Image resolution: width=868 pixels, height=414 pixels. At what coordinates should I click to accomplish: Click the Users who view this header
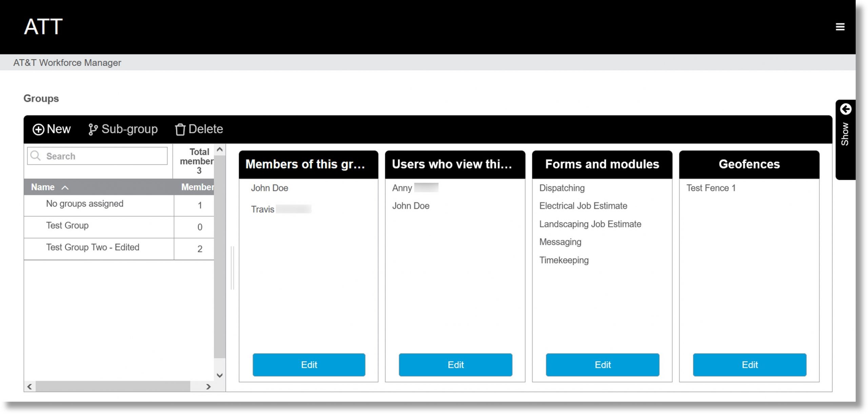point(455,164)
